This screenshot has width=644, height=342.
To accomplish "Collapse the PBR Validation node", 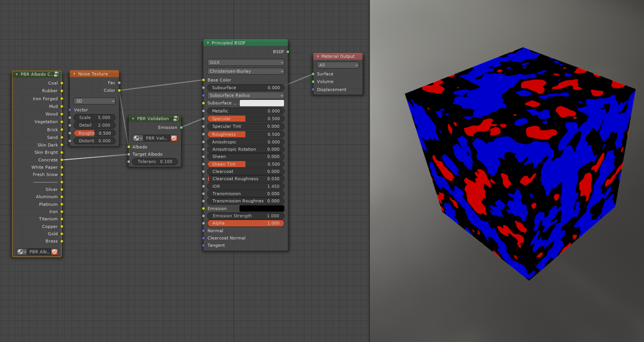I will [133, 118].
